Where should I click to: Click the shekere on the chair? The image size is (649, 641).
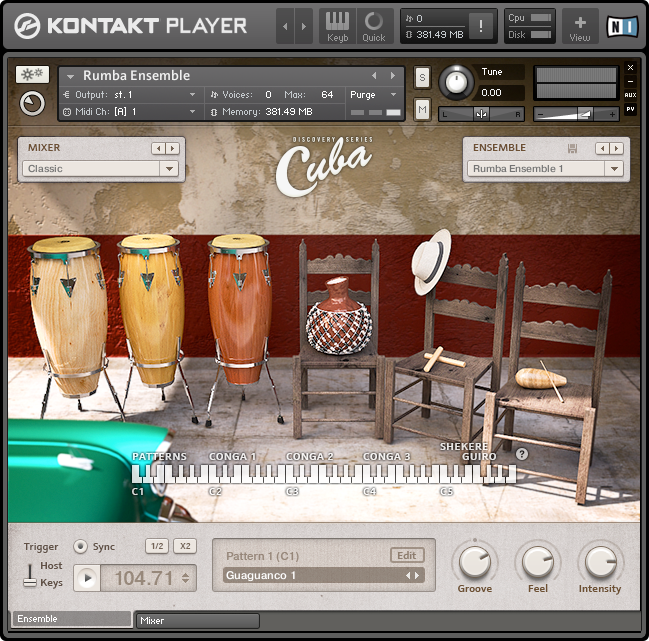(339, 316)
